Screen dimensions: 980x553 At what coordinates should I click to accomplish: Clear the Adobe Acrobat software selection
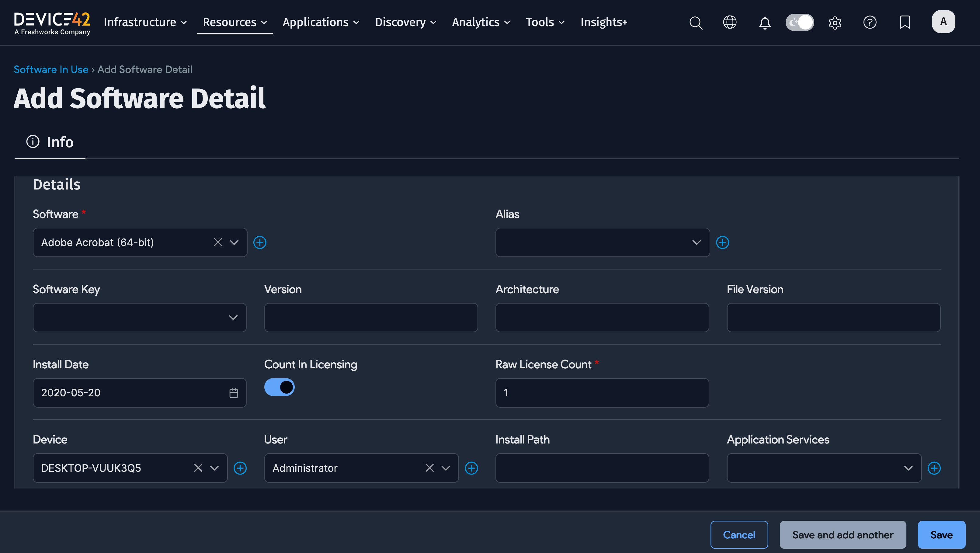coord(217,242)
